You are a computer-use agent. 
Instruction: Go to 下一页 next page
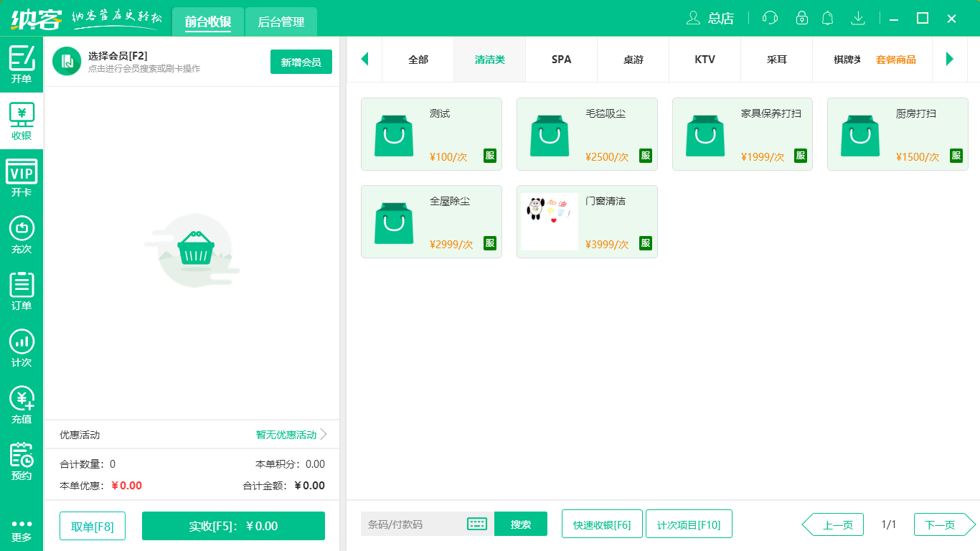[x=945, y=524]
